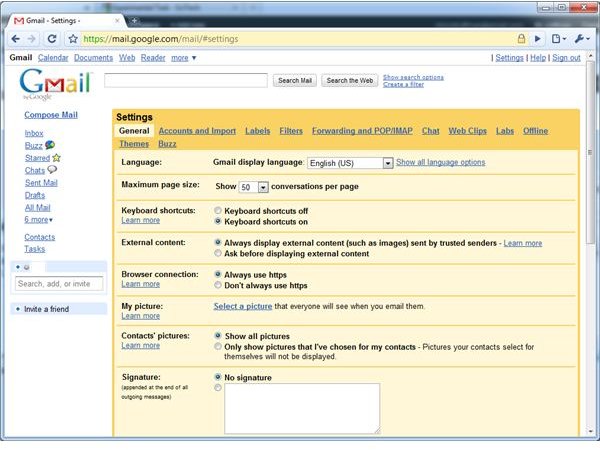Viewport: 600px width, 450px height.
Task: Click the browser forward arrow
Action: point(32,39)
